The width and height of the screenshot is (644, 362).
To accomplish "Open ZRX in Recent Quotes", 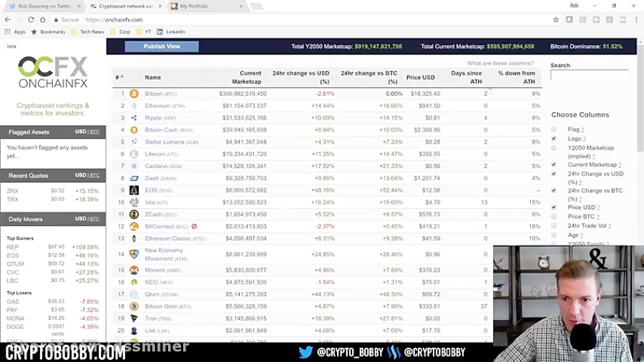I will coord(12,191).
